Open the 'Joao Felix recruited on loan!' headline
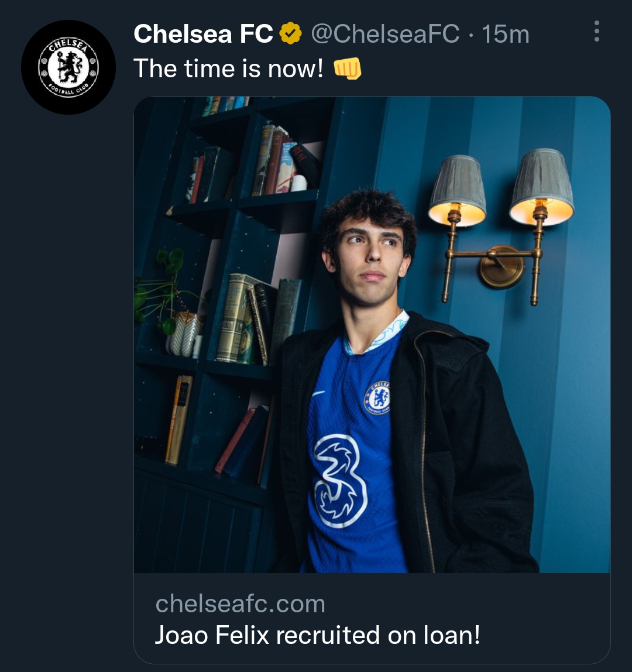The image size is (632, 672). pyautogui.click(x=317, y=635)
